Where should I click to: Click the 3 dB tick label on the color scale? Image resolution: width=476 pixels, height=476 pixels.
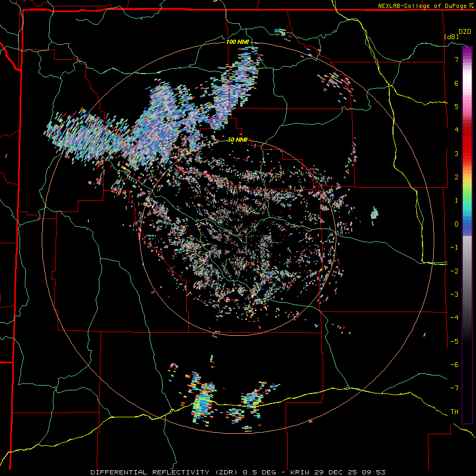click(x=456, y=153)
